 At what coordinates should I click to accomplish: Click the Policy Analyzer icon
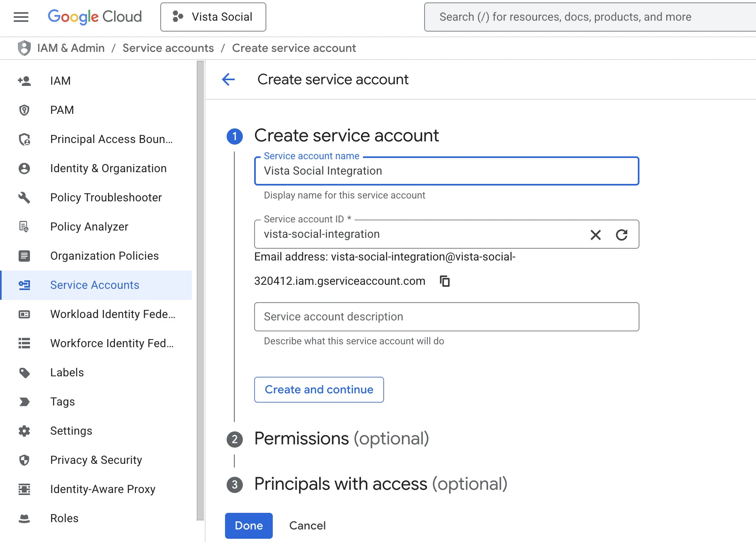point(24,227)
